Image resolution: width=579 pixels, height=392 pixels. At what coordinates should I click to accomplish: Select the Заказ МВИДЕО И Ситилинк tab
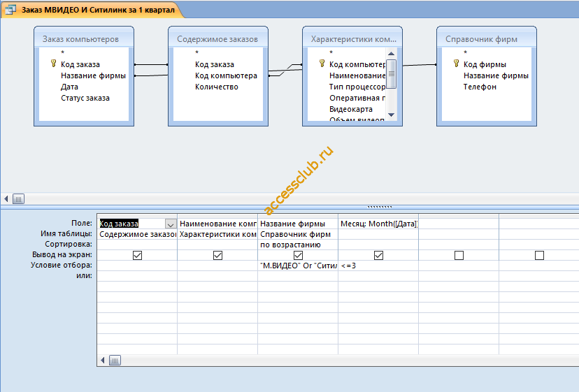coord(93,10)
